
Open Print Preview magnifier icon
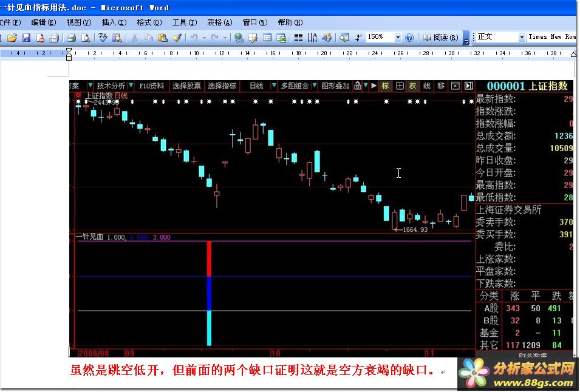86,37
